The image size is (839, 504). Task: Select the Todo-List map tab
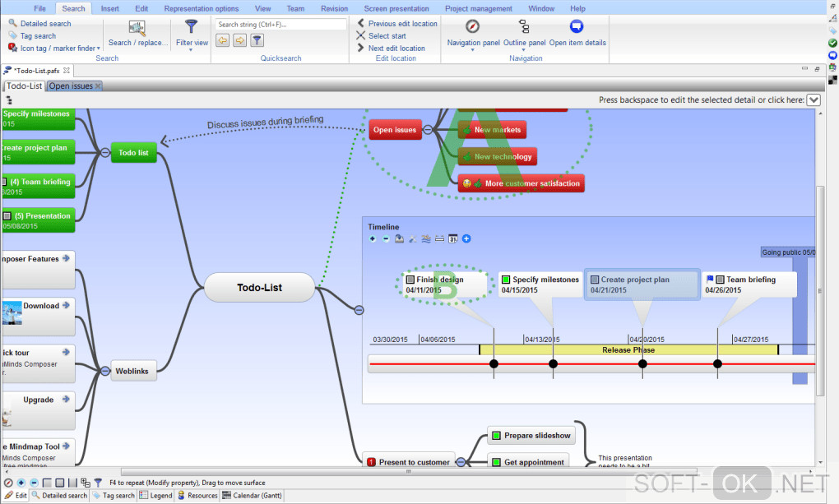(x=24, y=86)
